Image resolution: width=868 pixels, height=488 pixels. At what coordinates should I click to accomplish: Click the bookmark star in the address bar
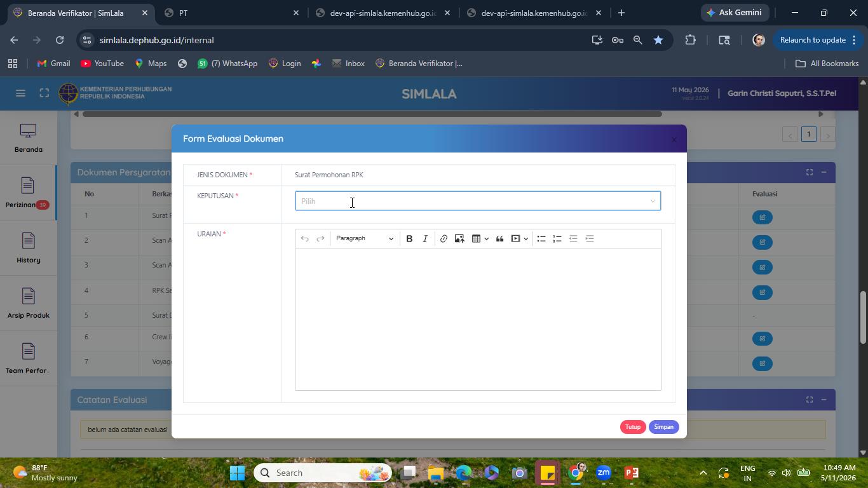click(x=658, y=40)
